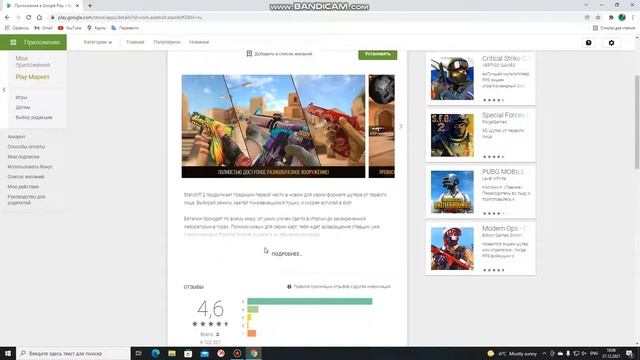
Task: Open PUBG MOBILE app card
Action: click(480, 192)
